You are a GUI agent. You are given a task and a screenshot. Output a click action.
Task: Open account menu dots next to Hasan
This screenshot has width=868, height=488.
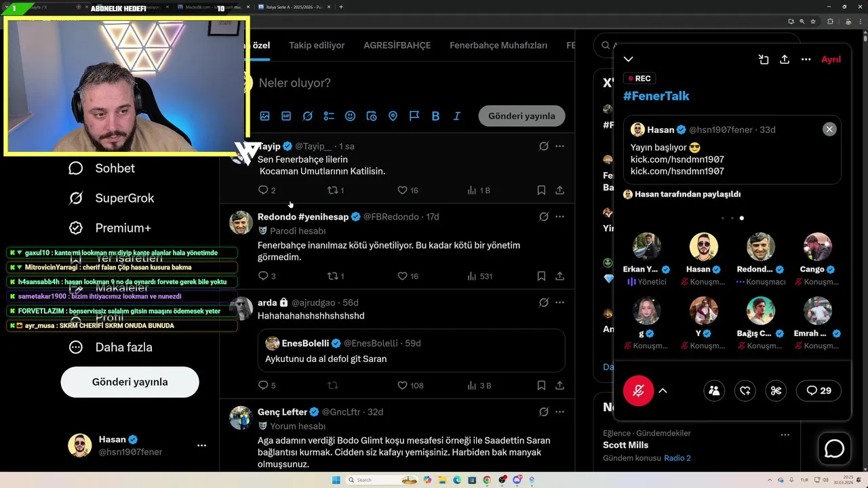click(x=201, y=445)
